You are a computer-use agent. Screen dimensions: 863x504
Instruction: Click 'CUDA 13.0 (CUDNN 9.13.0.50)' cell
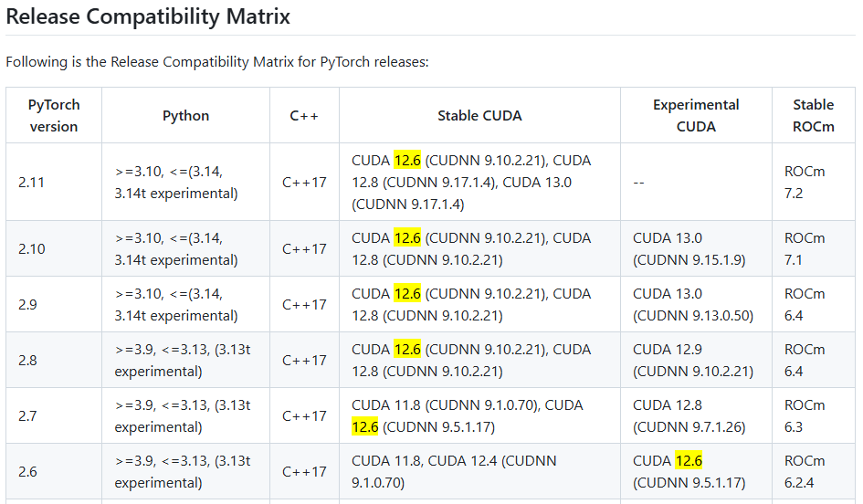pyautogui.click(x=696, y=304)
